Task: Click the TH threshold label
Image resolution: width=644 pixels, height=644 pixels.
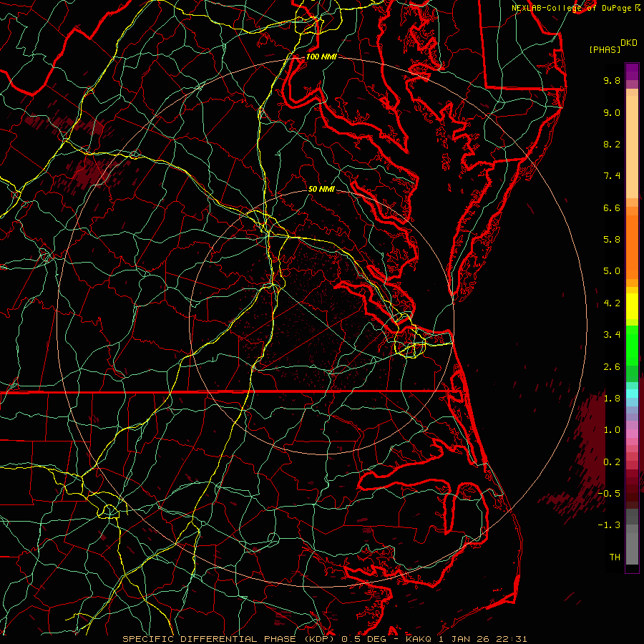Action: [x=615, y=557]
